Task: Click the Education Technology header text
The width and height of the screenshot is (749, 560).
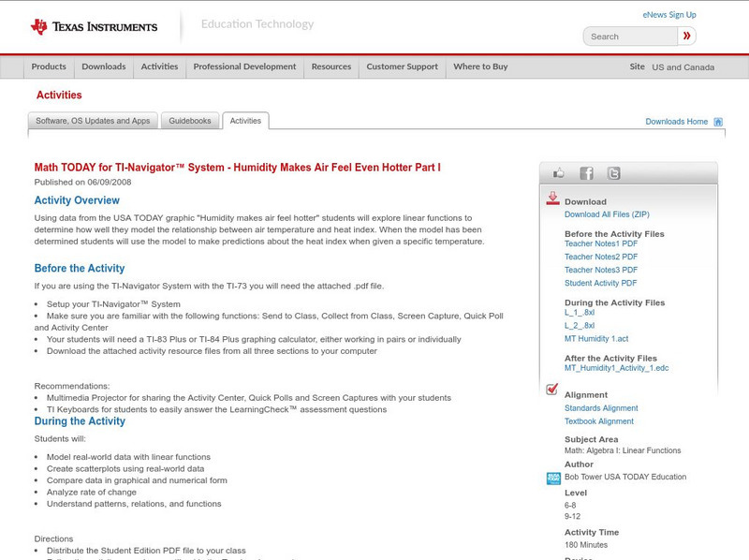Action: tap(257, 24)
